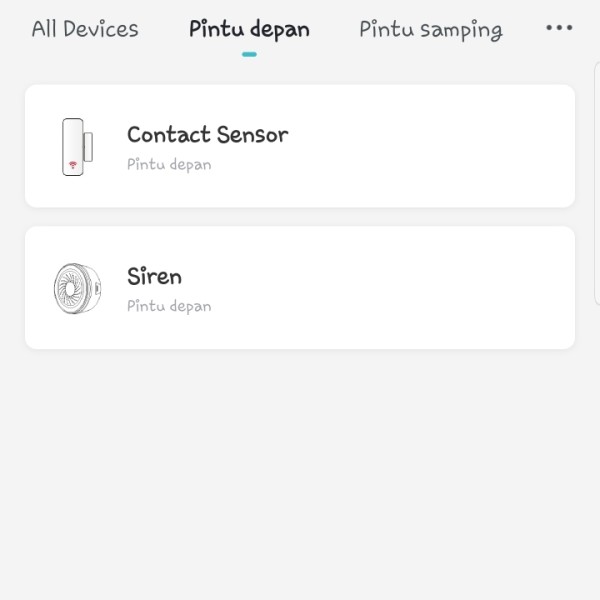Open the three-dot more rooms menu
Viewport: 600px width, 600px height.
(x=559, y=28)
